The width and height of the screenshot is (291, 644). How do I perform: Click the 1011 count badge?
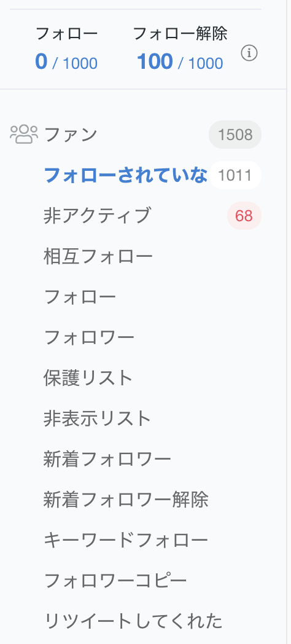pos(235,175)
